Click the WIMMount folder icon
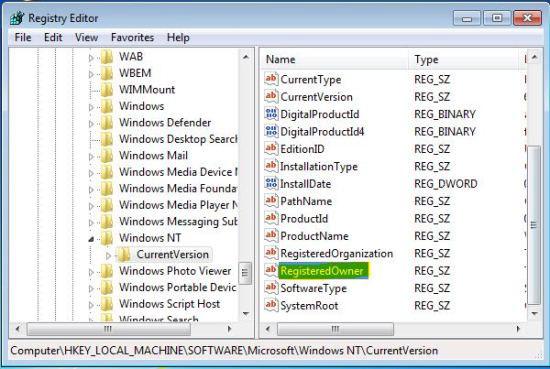The height and width of the screenshot is (369, 550). click(107, 89)
